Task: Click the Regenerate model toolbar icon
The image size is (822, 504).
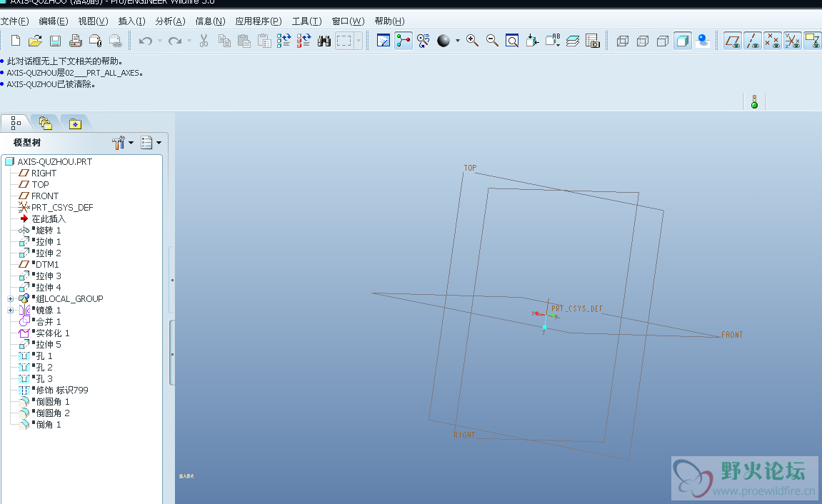Action: (x=284, y=41)
